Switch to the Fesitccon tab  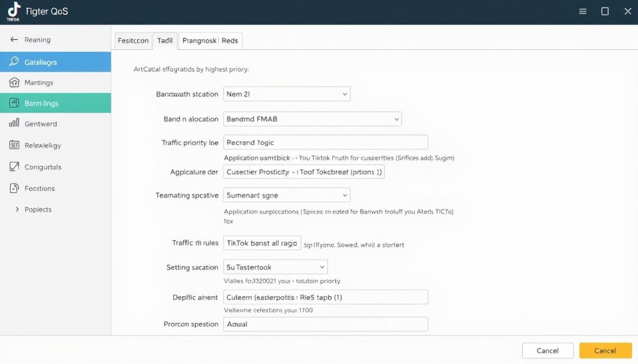click(x=133, y=40)
